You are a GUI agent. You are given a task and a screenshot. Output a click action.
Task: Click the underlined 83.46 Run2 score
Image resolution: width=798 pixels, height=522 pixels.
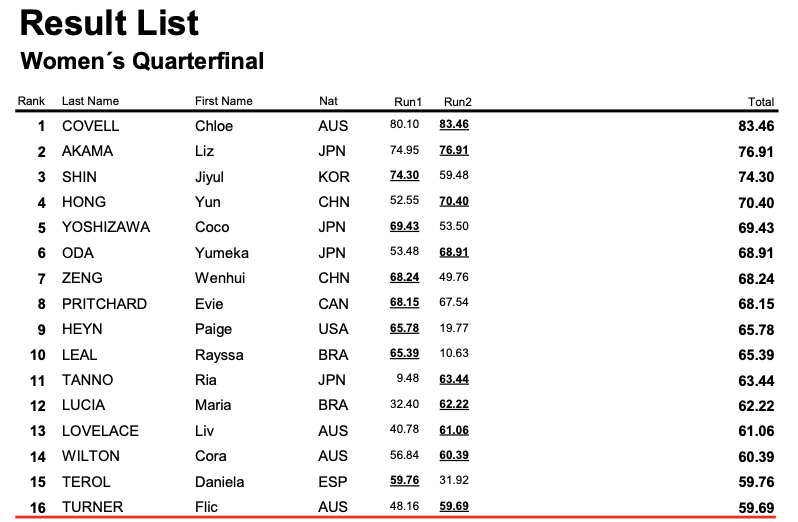454,124
